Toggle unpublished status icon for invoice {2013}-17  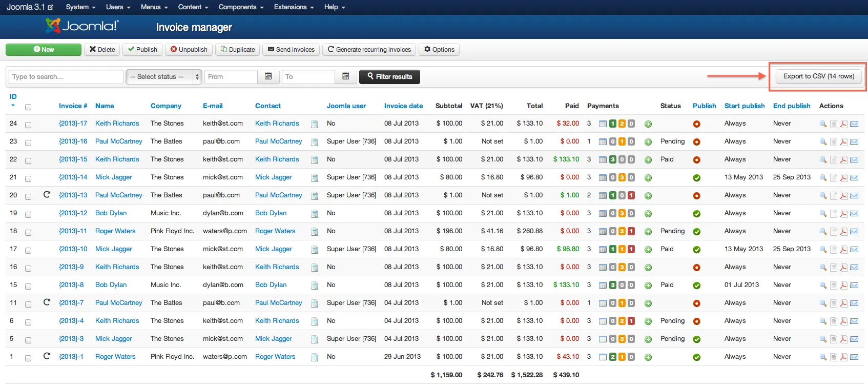click(697, 124)
